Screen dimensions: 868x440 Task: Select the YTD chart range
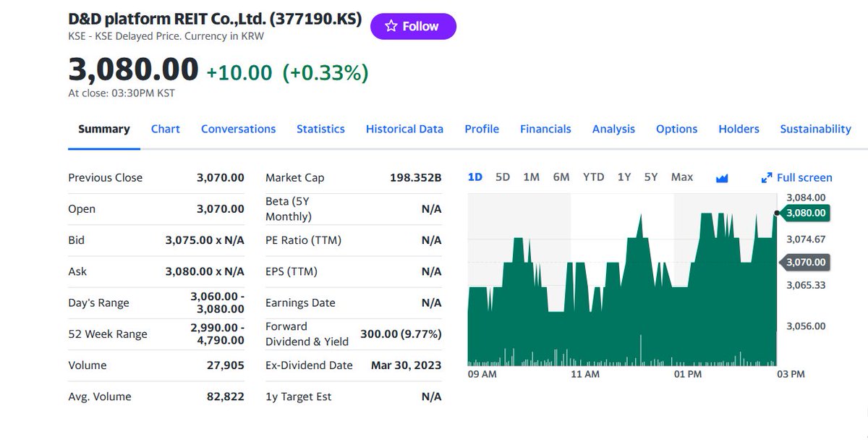point(593,177)
